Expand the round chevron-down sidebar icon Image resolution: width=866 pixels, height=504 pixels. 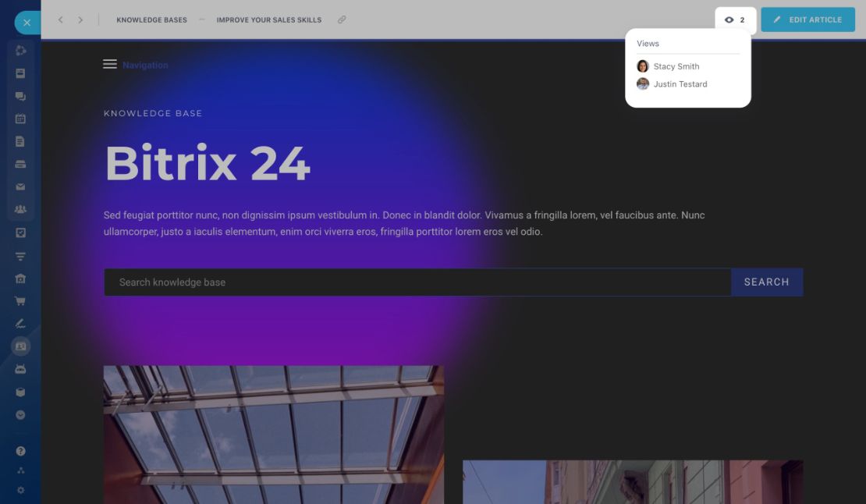[x=20, y=415]
